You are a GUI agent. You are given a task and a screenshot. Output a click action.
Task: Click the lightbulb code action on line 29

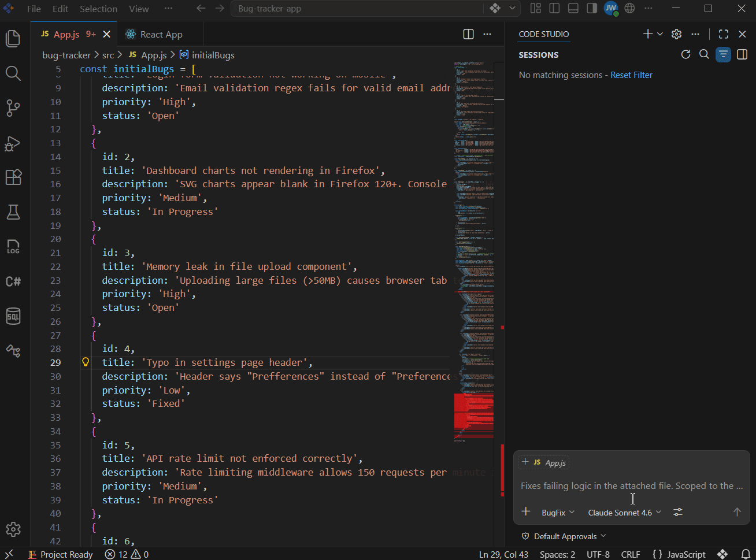point(86,362)
